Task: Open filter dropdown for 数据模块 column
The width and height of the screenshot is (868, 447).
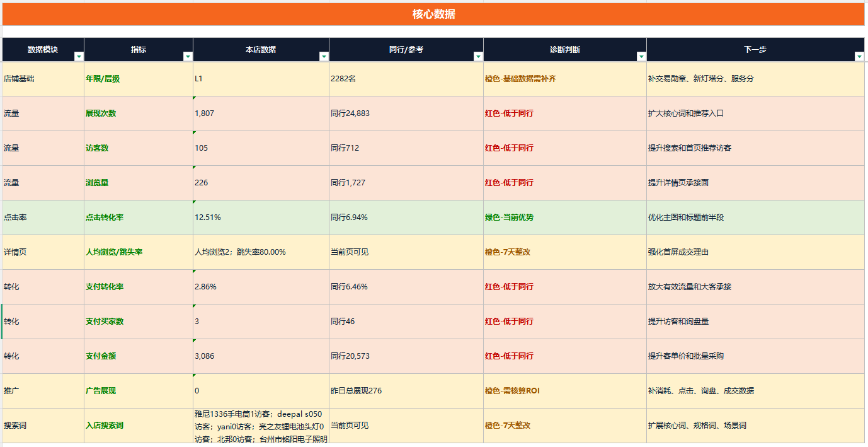Action: coord(79,57)
